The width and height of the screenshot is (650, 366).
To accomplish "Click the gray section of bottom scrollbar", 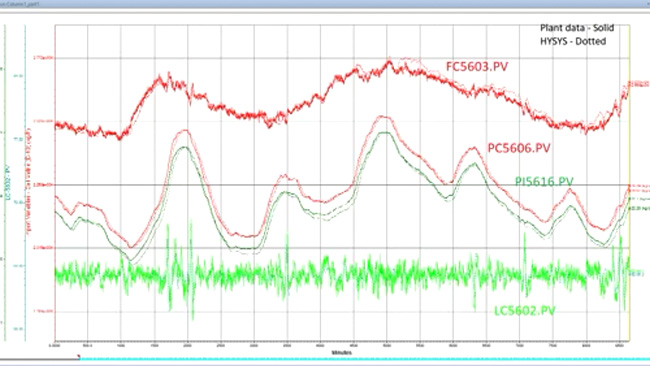I will click(x=39, y=359).
